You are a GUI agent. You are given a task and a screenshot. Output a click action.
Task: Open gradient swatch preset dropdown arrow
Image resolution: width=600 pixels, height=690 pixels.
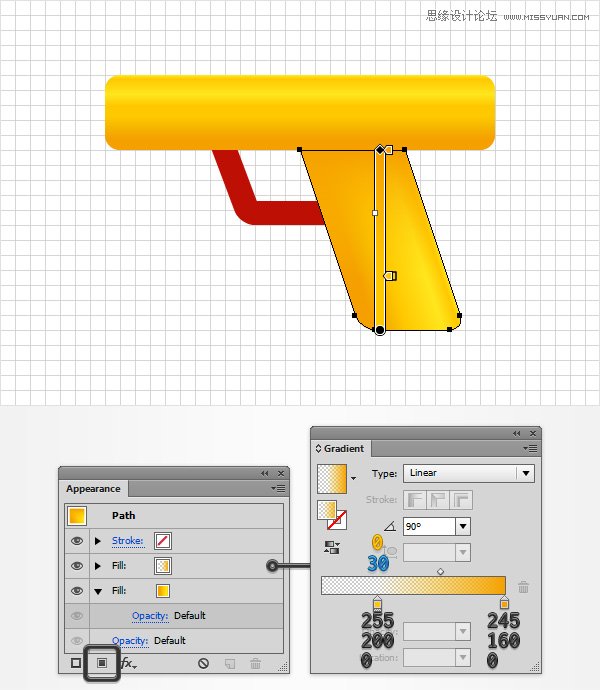coord(353,478)
